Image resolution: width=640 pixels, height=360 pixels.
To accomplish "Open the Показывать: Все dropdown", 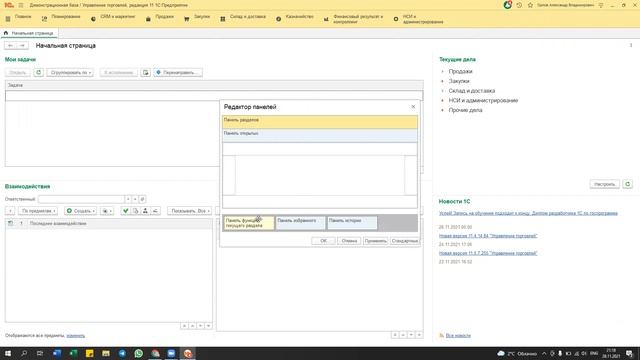I will coord(190,211).
